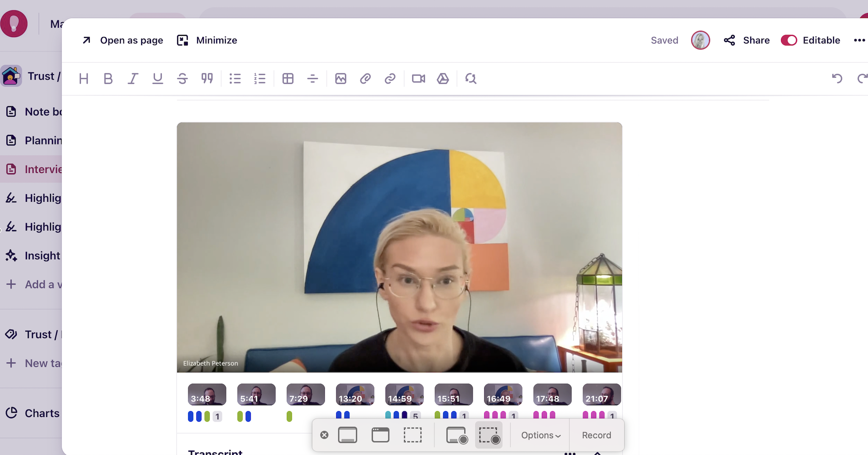Open the Options dropdown in the screenshot bar
The image size is (868, 455).
(x=541, y=435)
